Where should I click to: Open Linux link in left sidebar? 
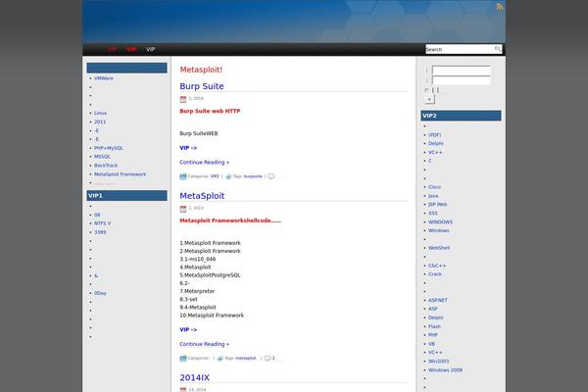click(100, 113)
